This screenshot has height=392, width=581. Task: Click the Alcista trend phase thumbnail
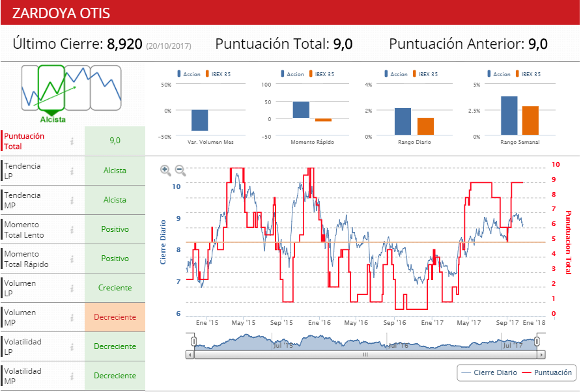click(x=51, y=88)
